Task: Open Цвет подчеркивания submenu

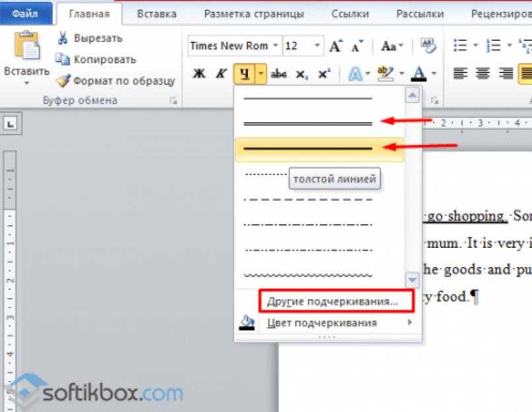Action: point(328,323)
